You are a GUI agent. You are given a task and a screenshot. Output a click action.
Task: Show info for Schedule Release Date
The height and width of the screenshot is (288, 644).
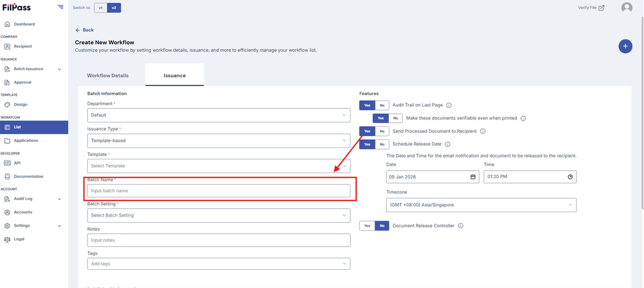448,144
